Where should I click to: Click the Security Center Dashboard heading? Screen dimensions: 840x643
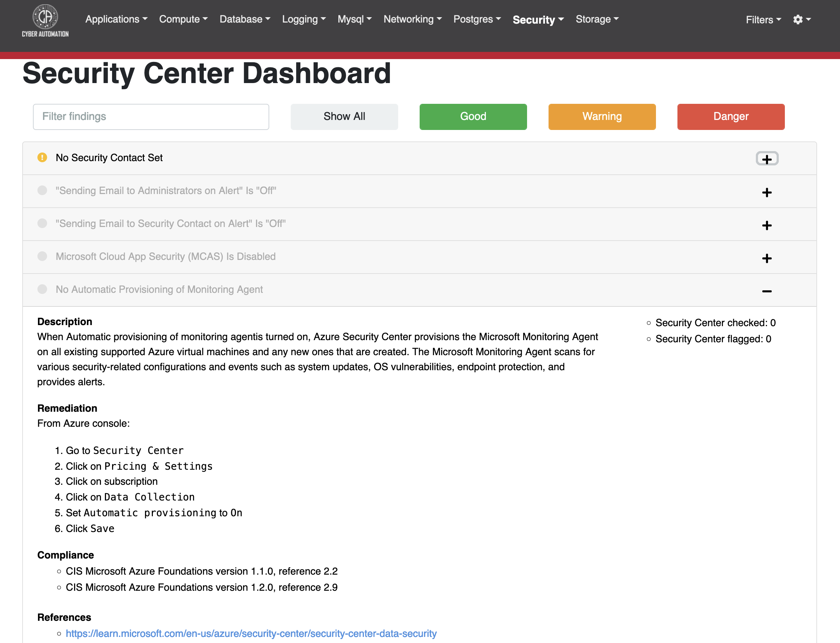pyautogui.click(x=207, y=73)
